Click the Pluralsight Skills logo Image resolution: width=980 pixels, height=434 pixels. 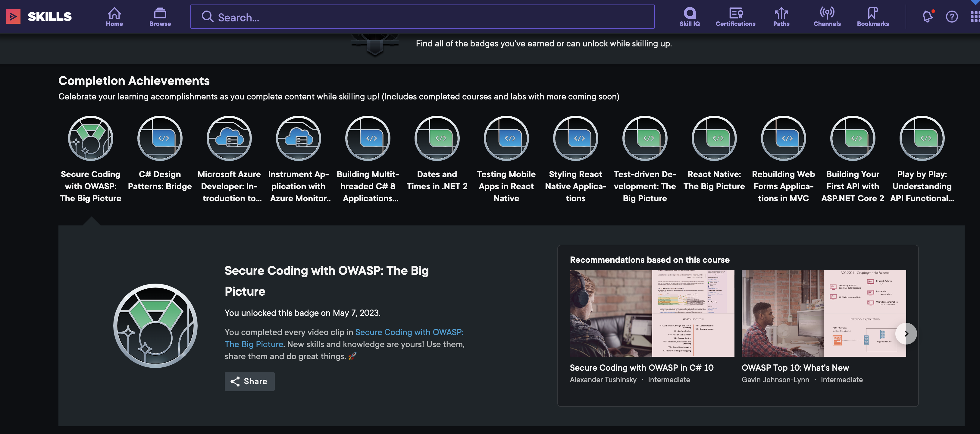click(x=39, y=16)
